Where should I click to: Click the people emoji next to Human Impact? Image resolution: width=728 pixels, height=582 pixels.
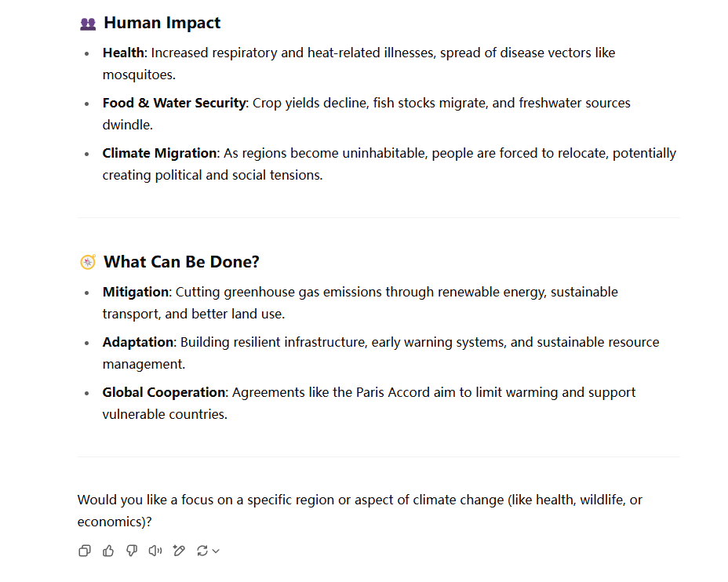pos(88,24)
